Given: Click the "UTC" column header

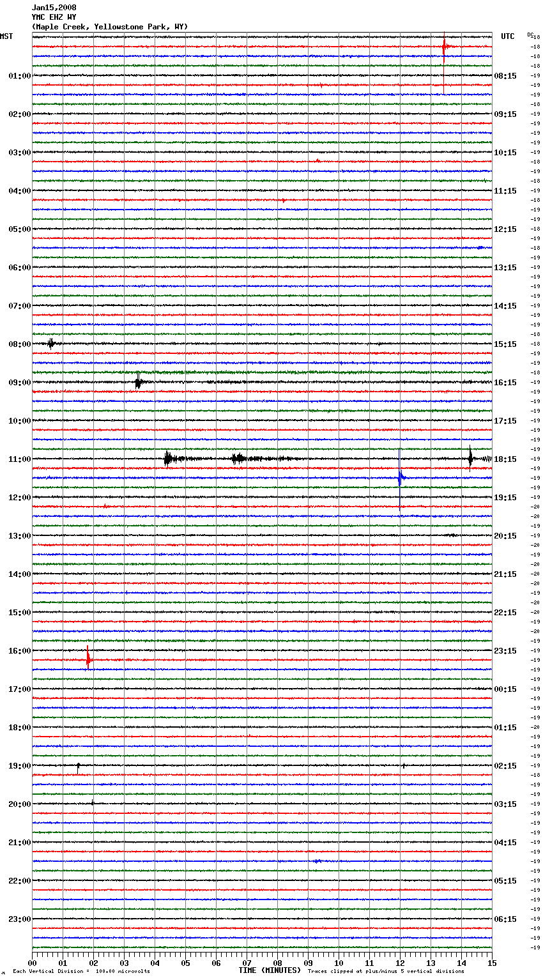Looking at the screenshot, I should point(508,36).
